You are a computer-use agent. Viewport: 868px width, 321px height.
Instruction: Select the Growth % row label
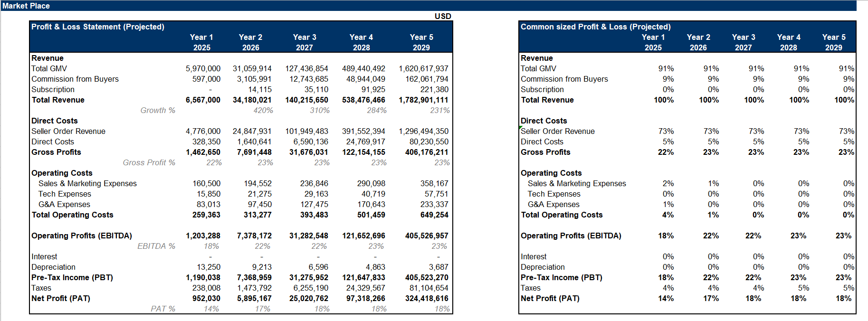click(157, 110)
